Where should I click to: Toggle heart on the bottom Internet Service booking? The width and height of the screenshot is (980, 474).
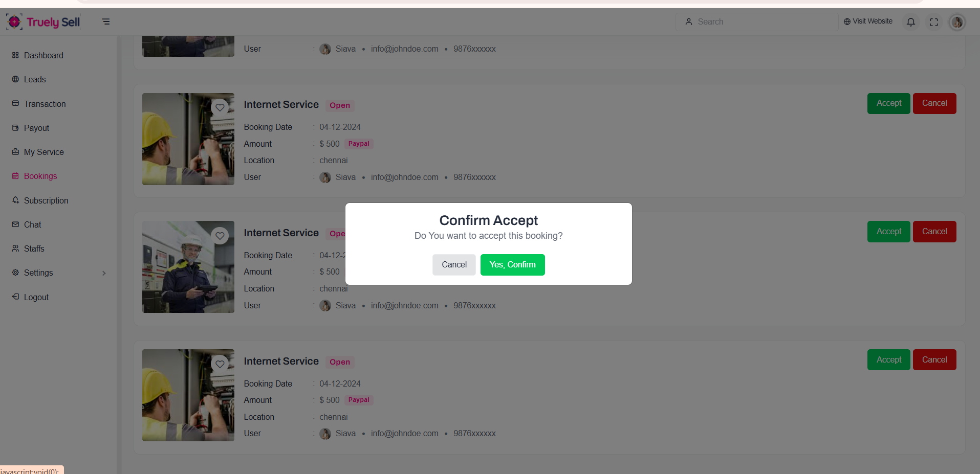pos(220,364)
